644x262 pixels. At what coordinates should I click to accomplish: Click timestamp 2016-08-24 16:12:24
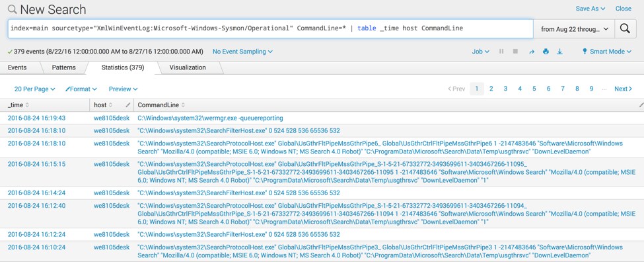click(36, 234)
